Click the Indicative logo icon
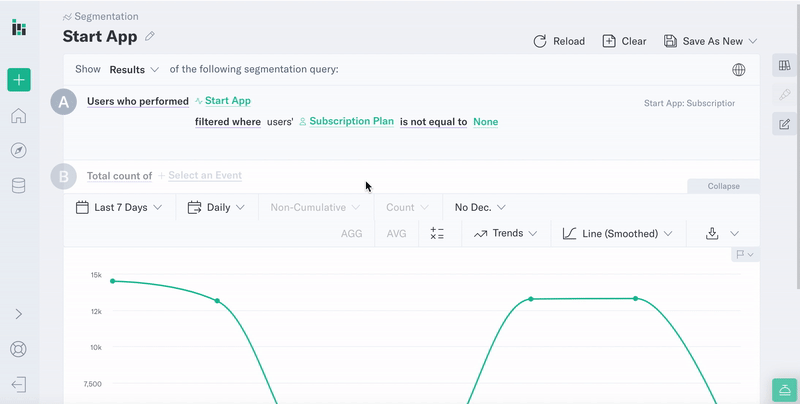The image size is (800, 404). point(19,28)
